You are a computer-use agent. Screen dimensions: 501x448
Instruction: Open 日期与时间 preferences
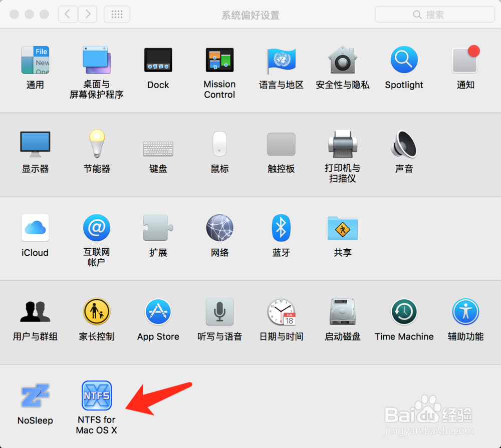[281, 312]
